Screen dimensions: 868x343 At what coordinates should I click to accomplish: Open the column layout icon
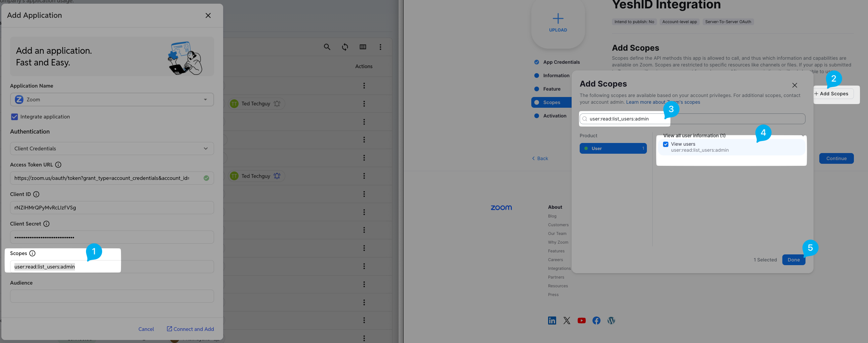[363, 47]
